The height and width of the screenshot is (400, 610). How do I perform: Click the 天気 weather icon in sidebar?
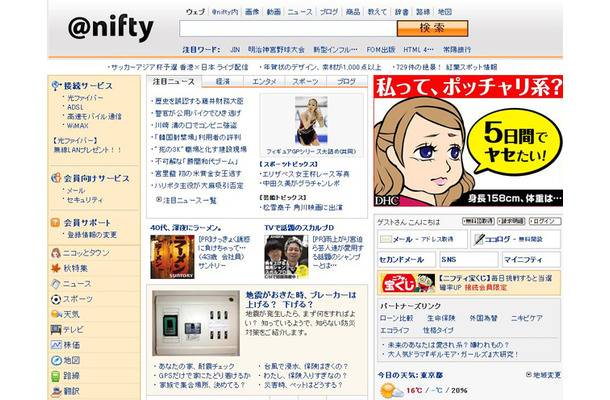point(56,314)
